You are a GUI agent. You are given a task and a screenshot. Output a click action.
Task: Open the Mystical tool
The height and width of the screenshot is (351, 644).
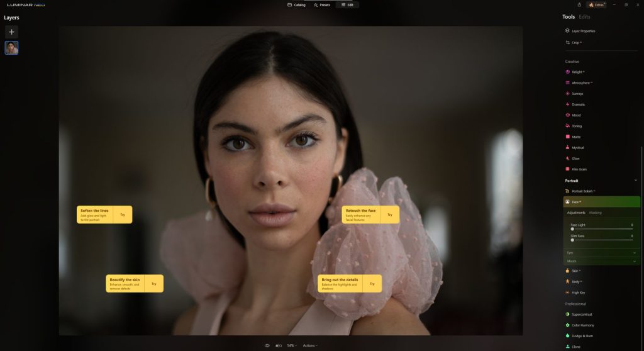[575, 148]
